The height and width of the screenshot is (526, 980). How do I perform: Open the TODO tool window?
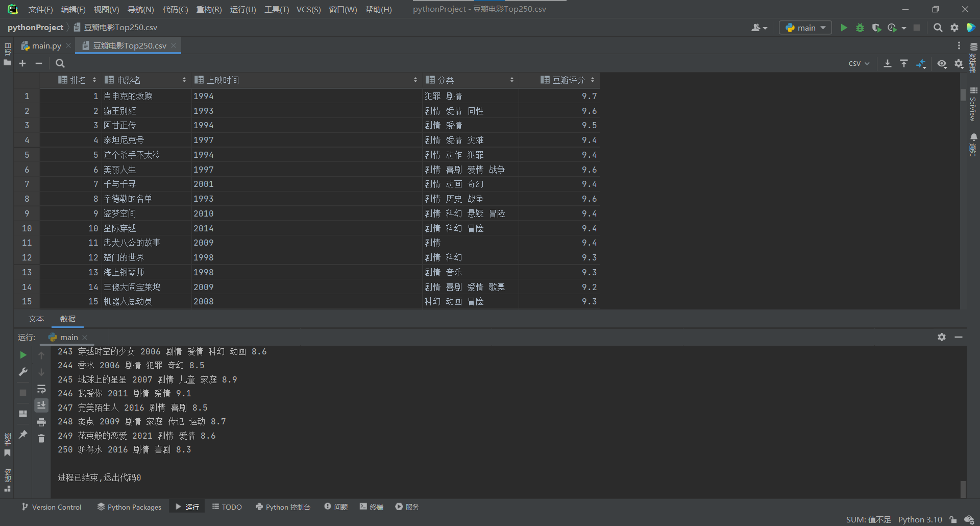coord(227,507)
